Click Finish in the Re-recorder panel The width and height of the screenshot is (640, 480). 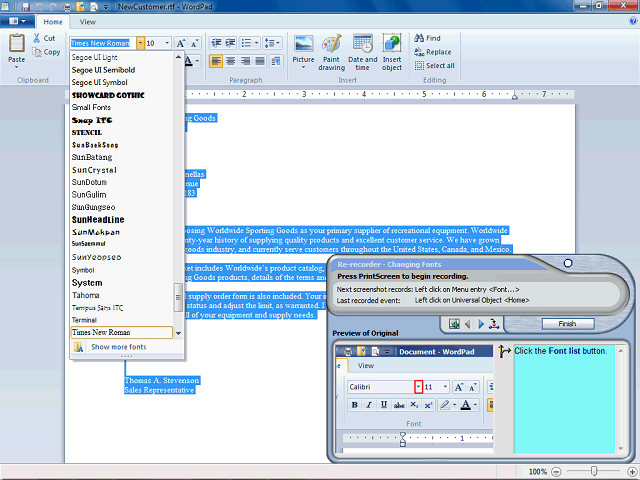[568, 324]
